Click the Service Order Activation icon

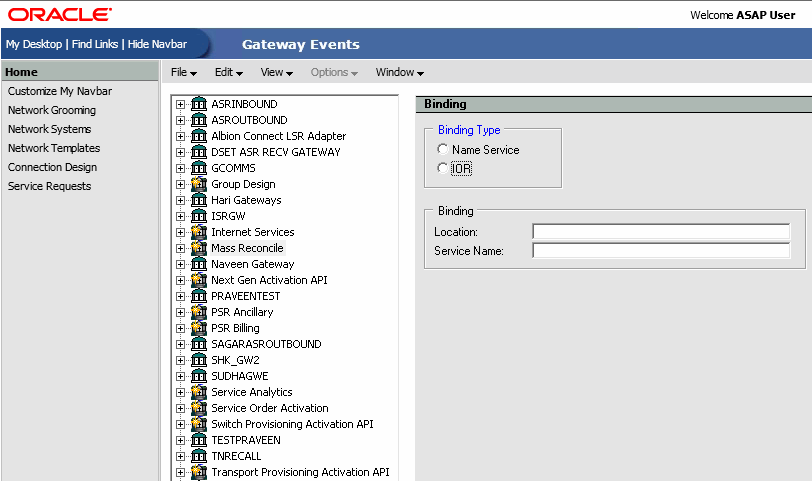pyautogui.click(x=199, y=409)
